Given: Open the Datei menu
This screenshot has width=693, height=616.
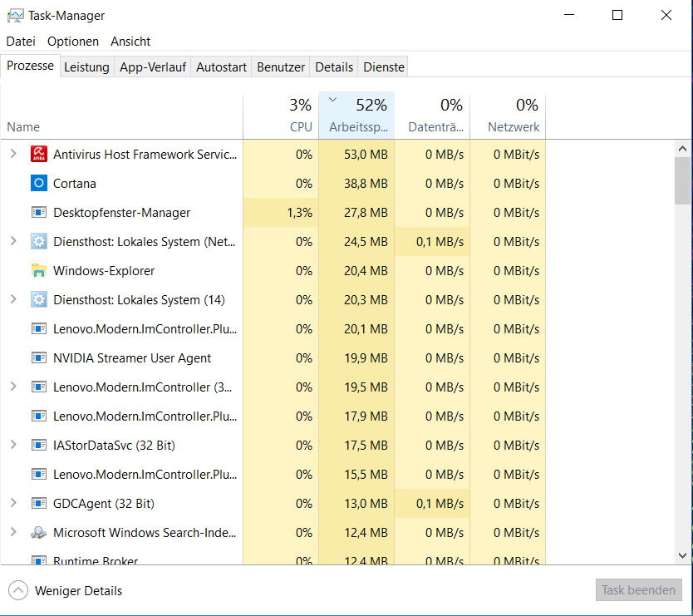Looking at the screenshot, I should coord(21,41).
